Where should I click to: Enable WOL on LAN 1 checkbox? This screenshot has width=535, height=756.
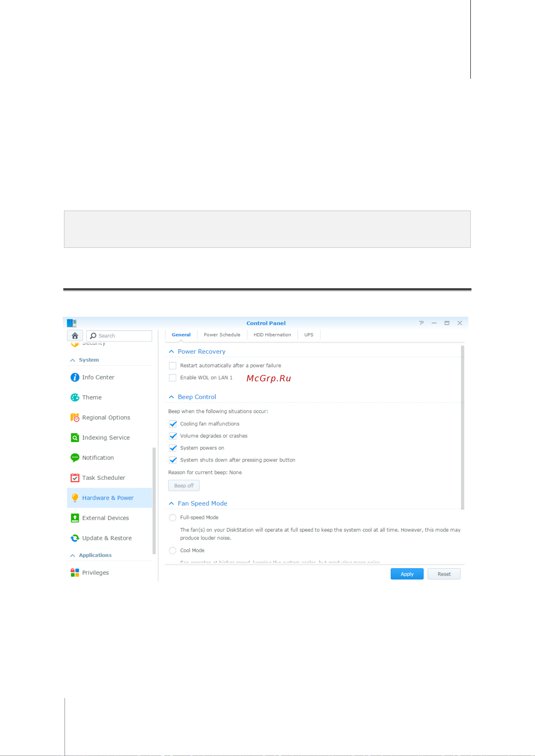[x=173, y=378]
